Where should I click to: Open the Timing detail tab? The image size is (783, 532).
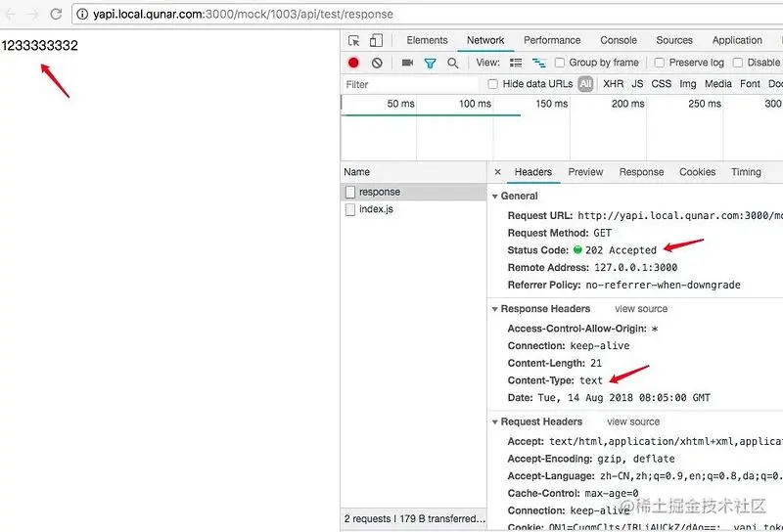pyautogui.click(x=746, y=172)
